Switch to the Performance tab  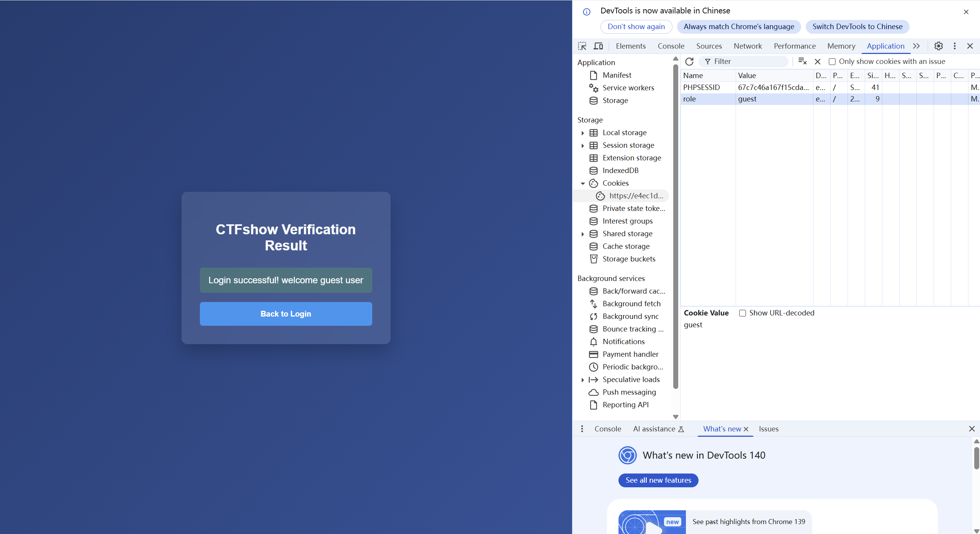click(x=794, y=46)
